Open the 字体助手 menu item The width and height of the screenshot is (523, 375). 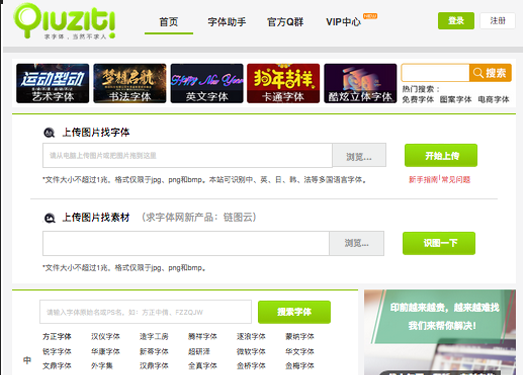pos(227,22)
